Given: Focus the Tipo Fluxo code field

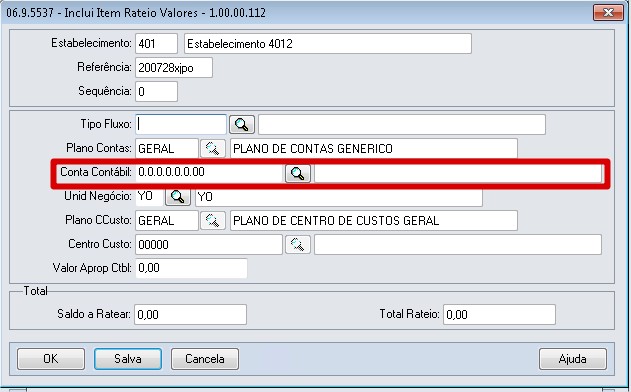Looking at the screenshot, I should tap(181, 124).
